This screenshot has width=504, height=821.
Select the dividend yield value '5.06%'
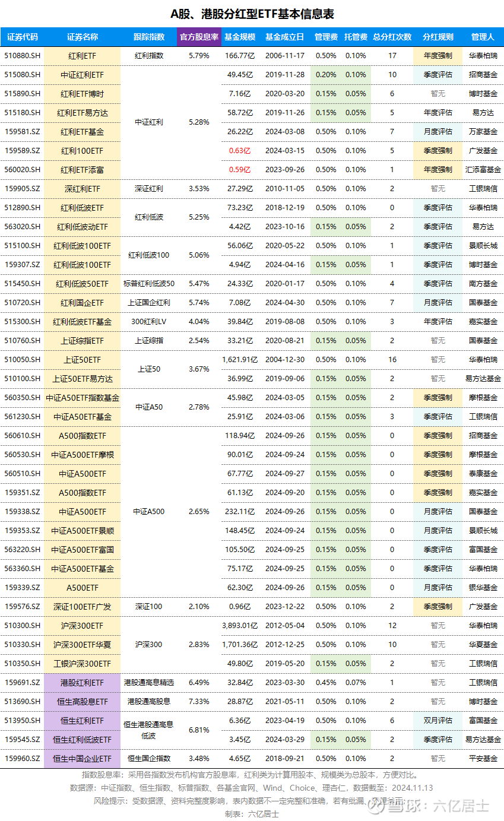(199, 255)
